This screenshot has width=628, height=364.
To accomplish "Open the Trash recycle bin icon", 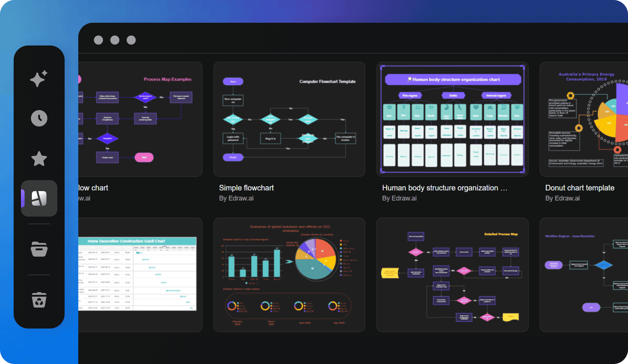I will click(39, 300).
